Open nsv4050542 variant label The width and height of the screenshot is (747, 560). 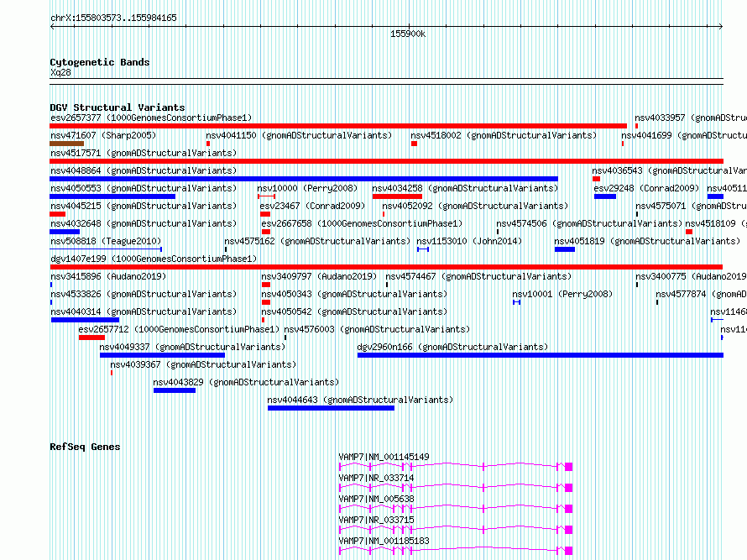click(354, 311)
